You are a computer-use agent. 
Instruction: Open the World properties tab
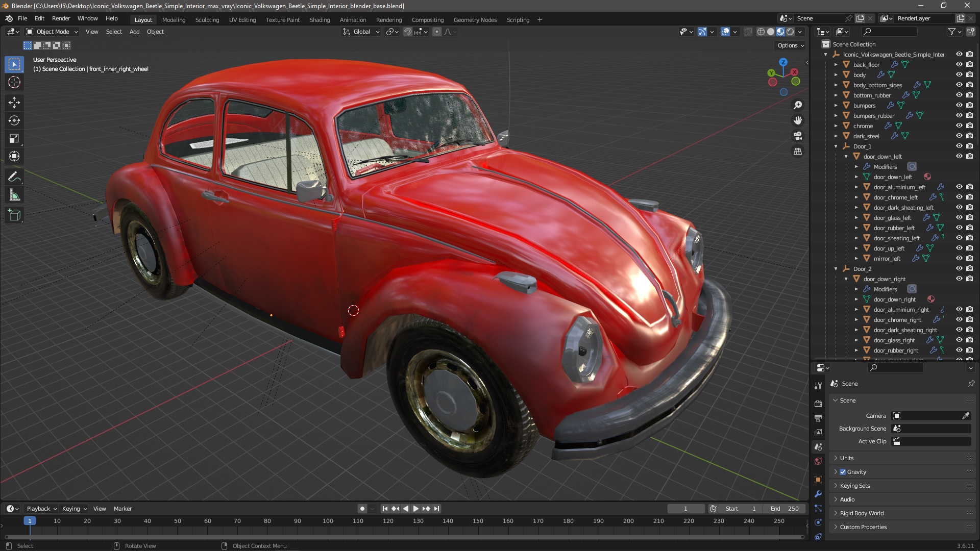pos(818,461)
